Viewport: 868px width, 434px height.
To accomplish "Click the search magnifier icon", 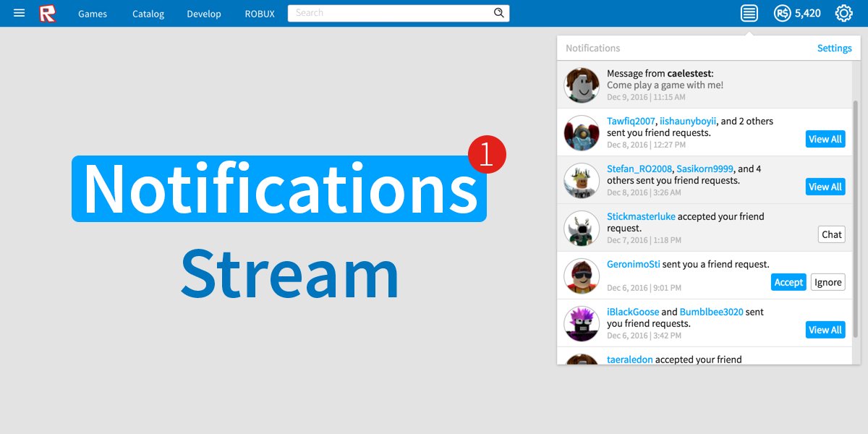I will click(x=499, y=13).
